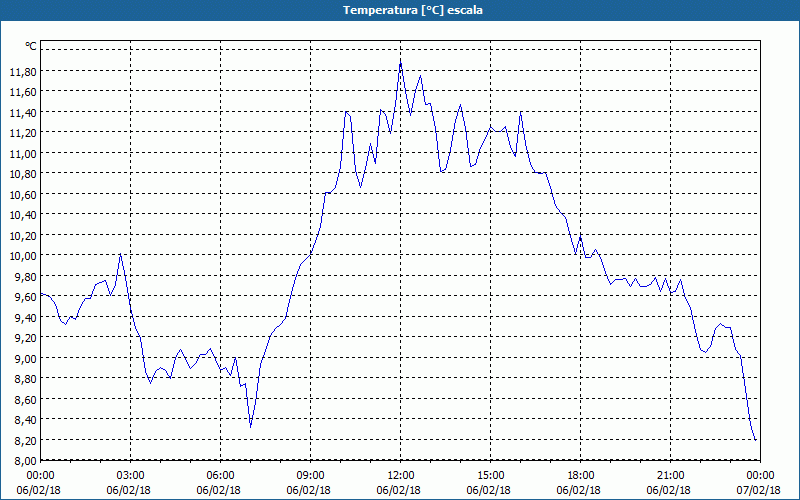Select the 06/02/18 date under 03:00
This screenshot has width=800, height=500.
[x=129, y=490]
